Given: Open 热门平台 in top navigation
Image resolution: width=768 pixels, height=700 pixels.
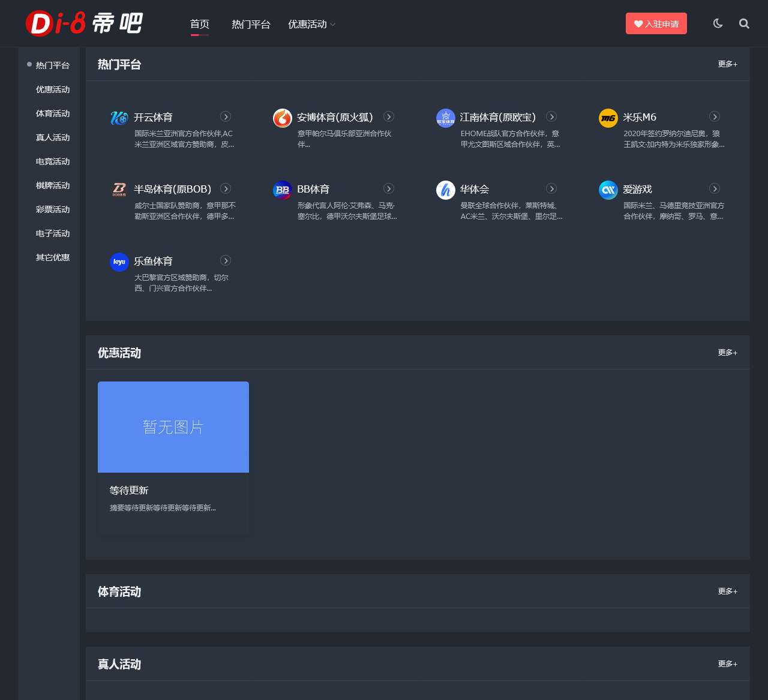Looking at the screenshot, I should pos(251,24).
